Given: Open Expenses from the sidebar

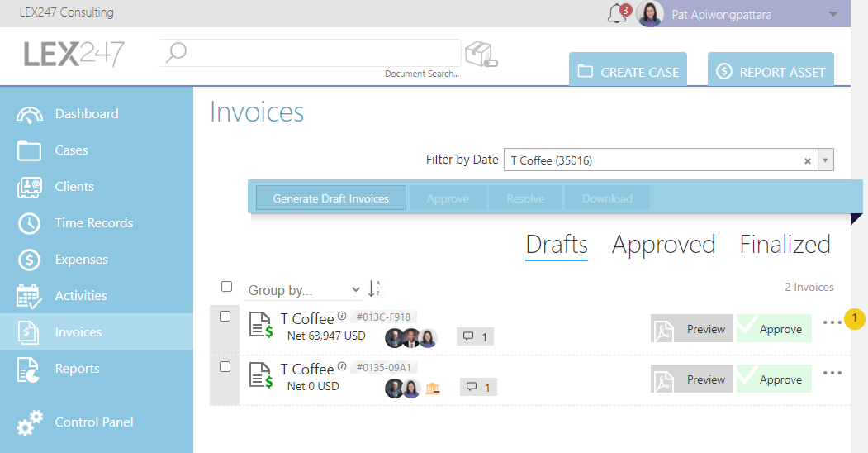Looking at the screenshot, I should (81, 260).
